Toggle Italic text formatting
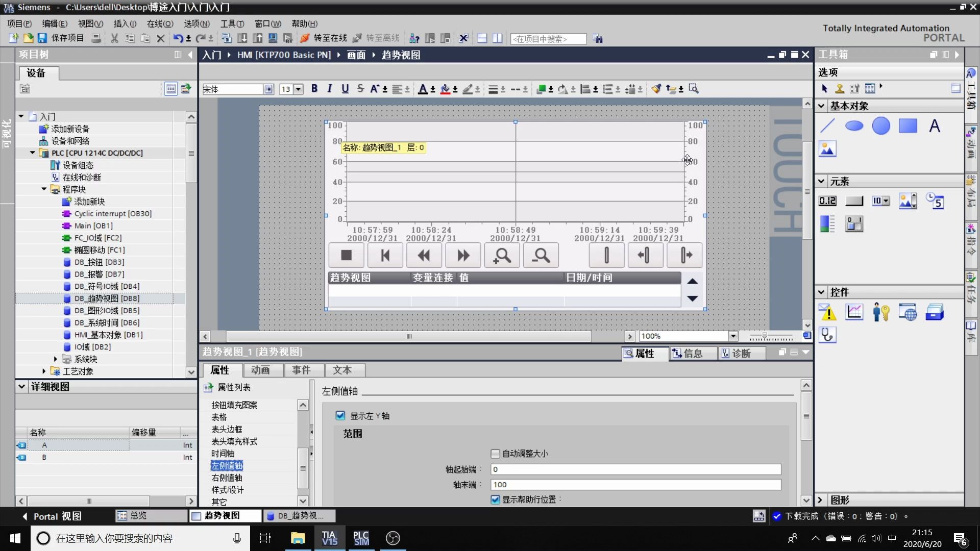This screenshot has width=980, height=551. [x=330, y=89]
